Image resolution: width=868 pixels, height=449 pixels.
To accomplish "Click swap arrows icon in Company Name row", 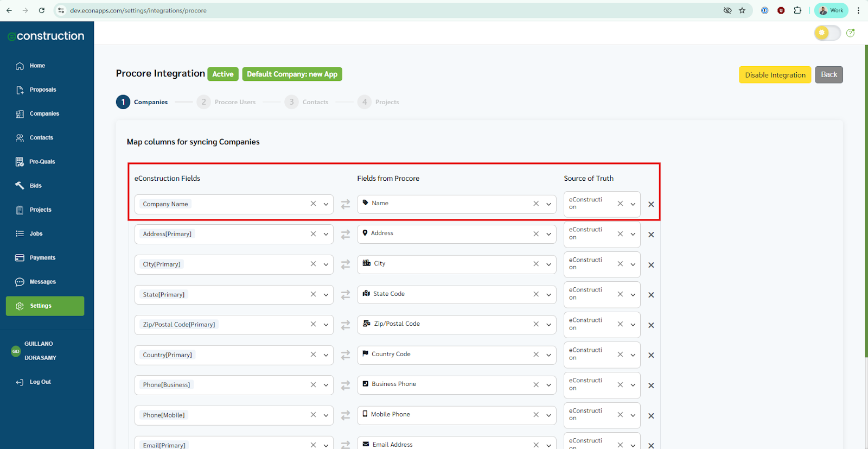I will click(x=346, y=205).
